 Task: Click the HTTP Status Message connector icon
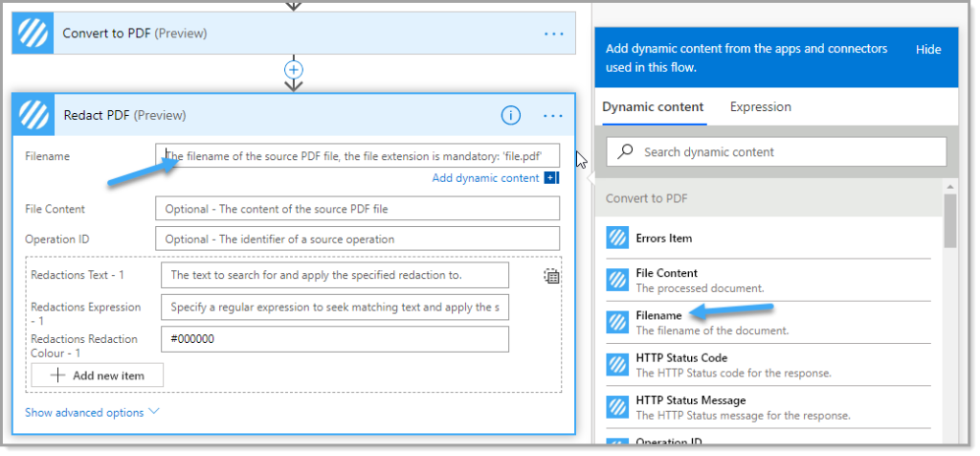pos(617,407)
